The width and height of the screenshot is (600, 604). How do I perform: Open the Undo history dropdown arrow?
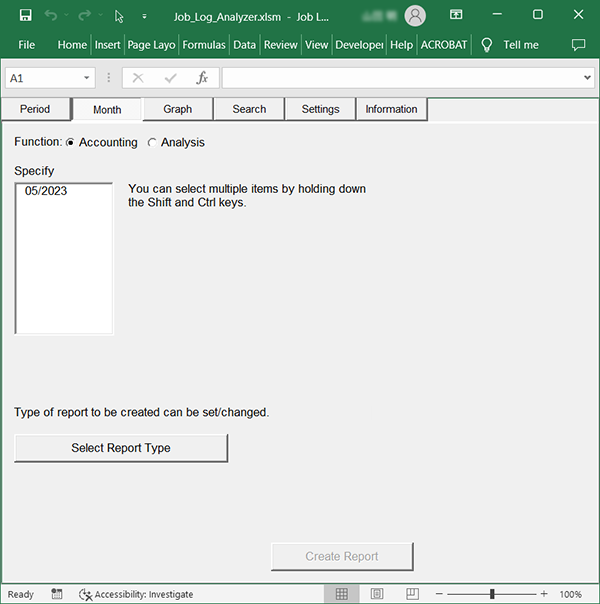coord(66,15)
